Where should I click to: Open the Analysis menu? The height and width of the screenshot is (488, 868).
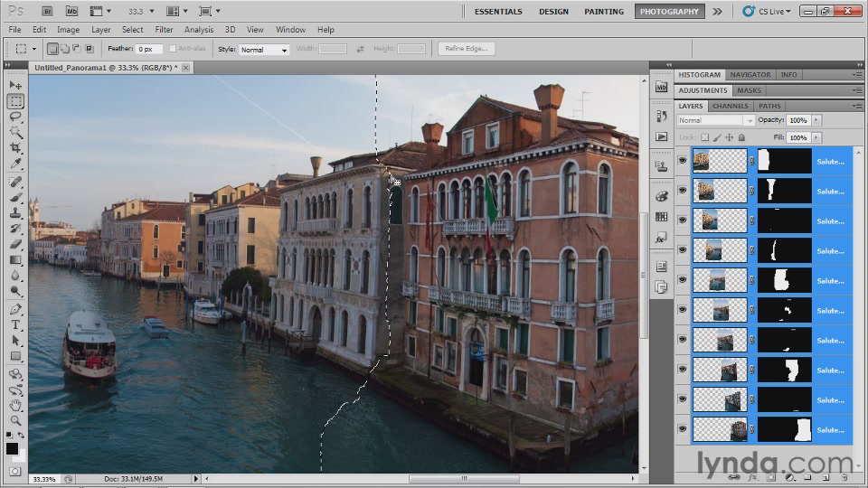pos(198,29)
